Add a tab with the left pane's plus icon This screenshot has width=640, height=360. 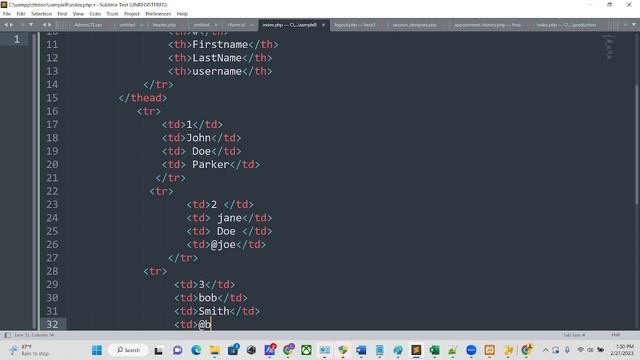click(x=23, y=25)
